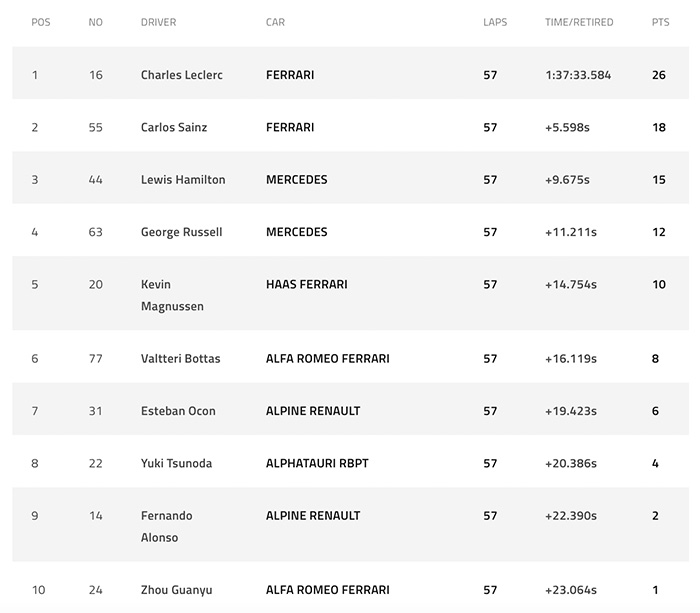Click ALPHATAURI RBPT team cell

click(317, 463)
